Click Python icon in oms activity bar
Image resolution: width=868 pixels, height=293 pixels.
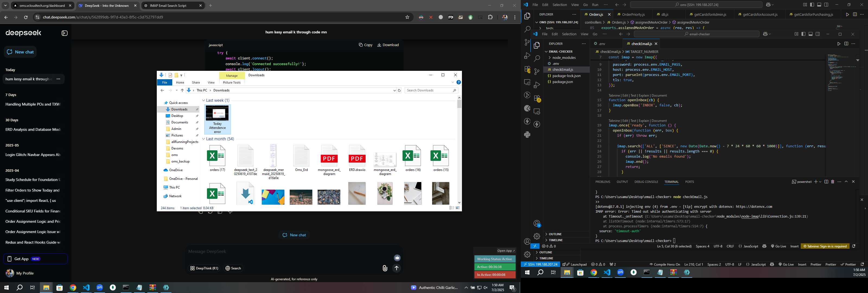(527, 135)
